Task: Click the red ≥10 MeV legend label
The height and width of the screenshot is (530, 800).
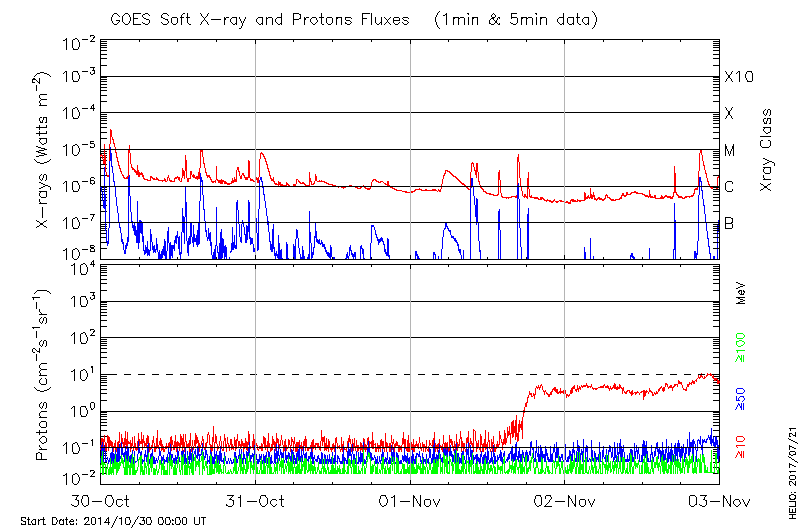Action: tap(741, 448)
